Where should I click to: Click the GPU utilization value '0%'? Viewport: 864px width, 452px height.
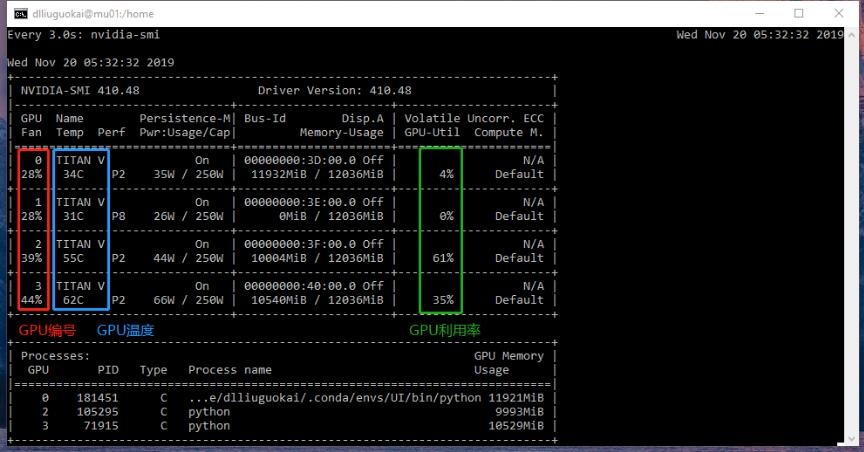[x=446, y=216]
